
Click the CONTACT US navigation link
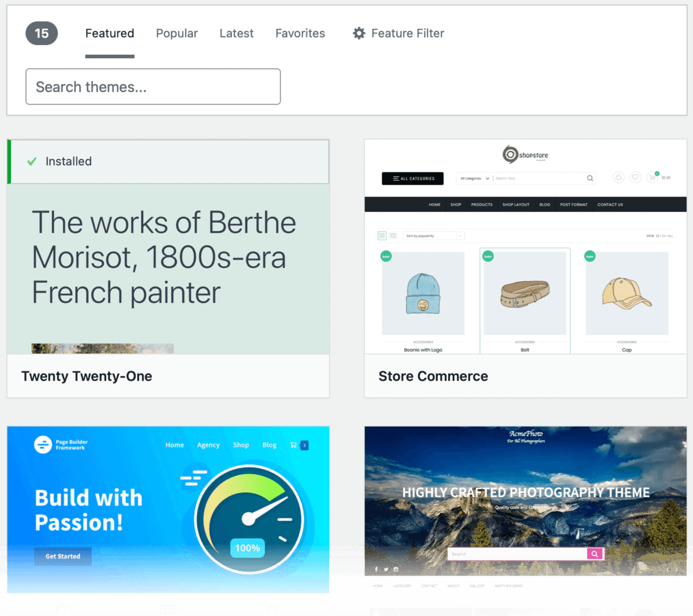pyautogui.click(x=610, y=204)
